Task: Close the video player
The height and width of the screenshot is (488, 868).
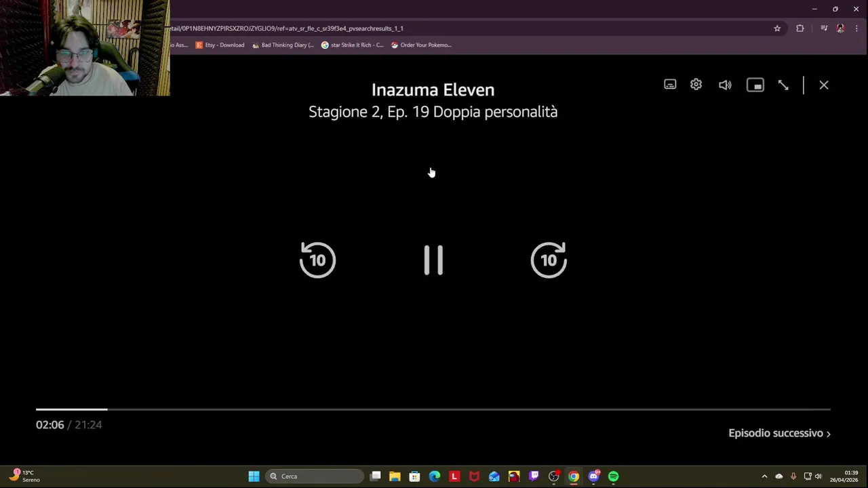Action: click(824, 85)
